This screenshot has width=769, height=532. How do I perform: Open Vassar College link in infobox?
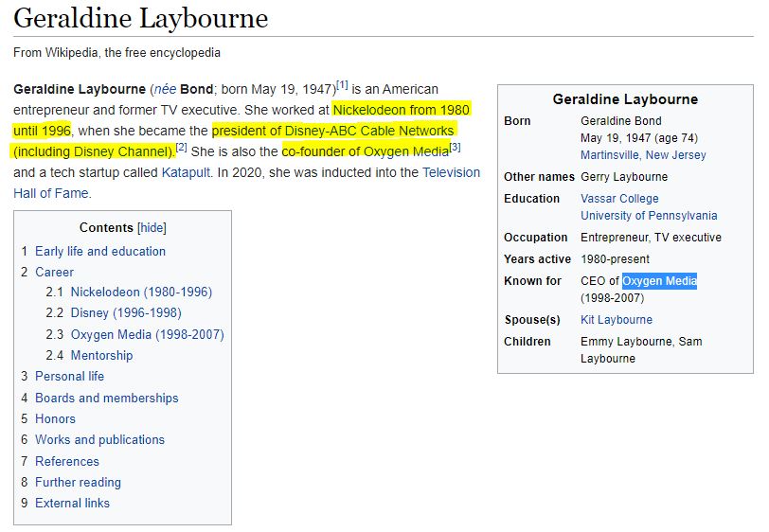tap(619, 199)
